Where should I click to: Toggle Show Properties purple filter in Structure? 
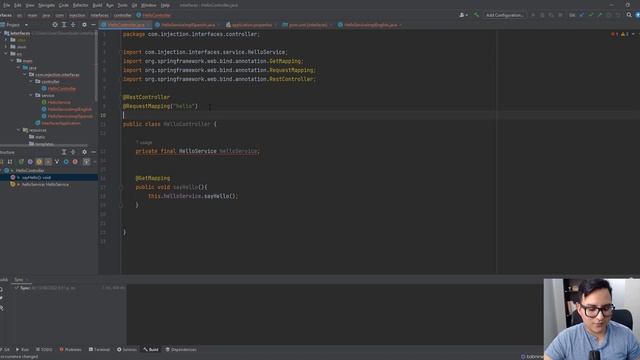coord(30,162)
